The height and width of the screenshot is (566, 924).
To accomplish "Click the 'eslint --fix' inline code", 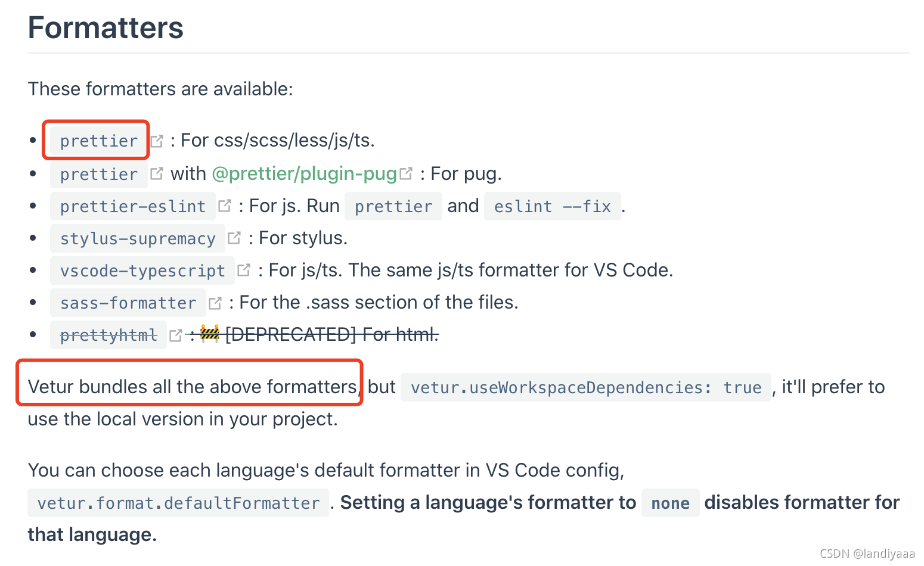I will pos(553,206).
